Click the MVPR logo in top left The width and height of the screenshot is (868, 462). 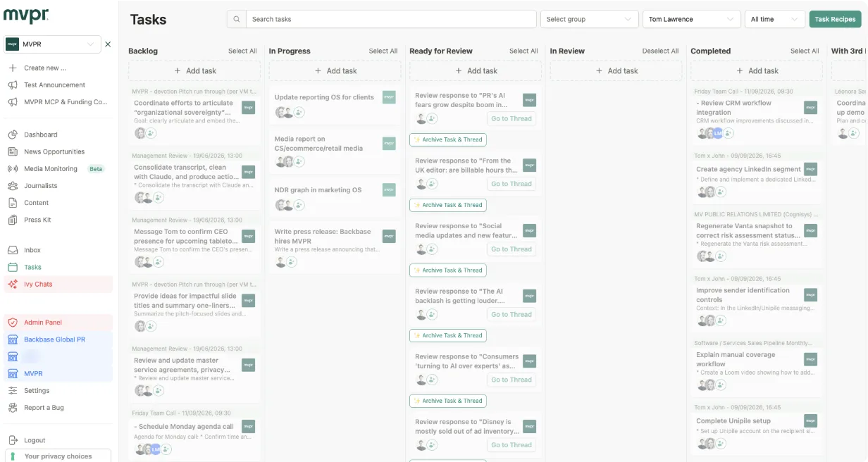point(26,16)
